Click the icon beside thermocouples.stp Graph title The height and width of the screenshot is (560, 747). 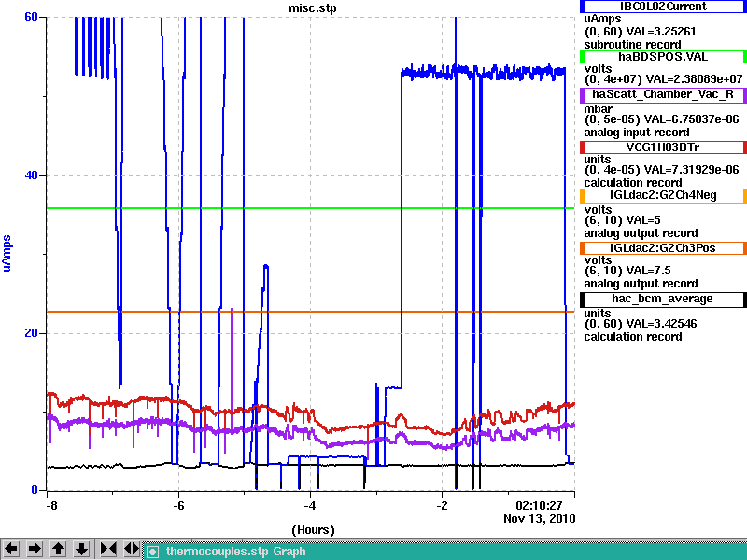click(x=152, y=552)
